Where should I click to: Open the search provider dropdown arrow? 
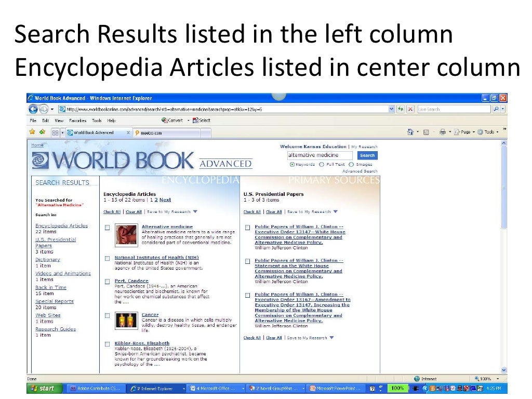(503, 109)
